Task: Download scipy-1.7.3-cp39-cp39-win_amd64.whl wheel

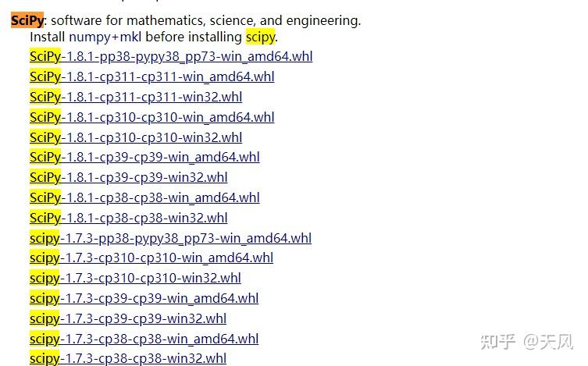Action: pyautogui.click(x=144, y=299)
